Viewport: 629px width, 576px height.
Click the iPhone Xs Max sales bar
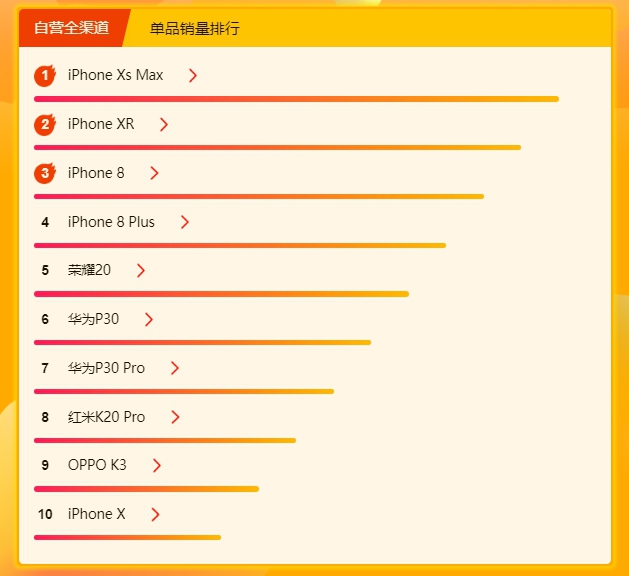[296, 99]
